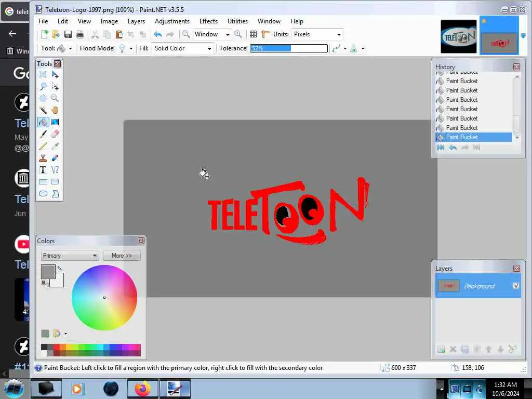Open the Layers menu
Screen dimensions: 532x399
[137, 21]
